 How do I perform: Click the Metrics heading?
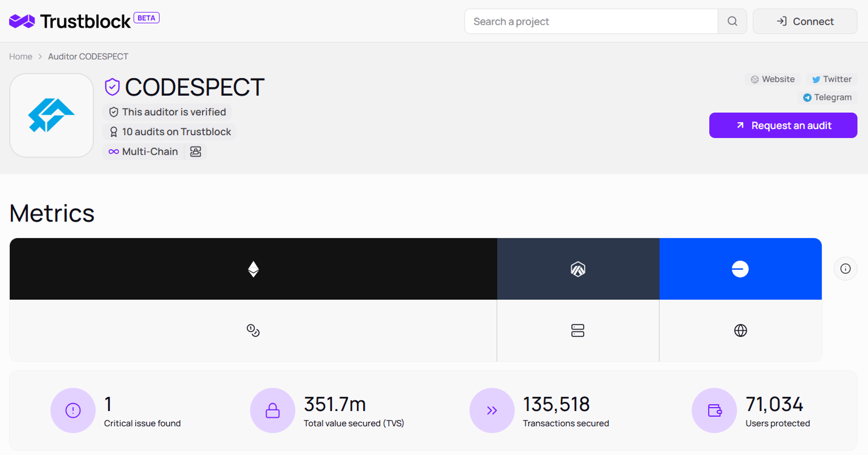[52, 213]
